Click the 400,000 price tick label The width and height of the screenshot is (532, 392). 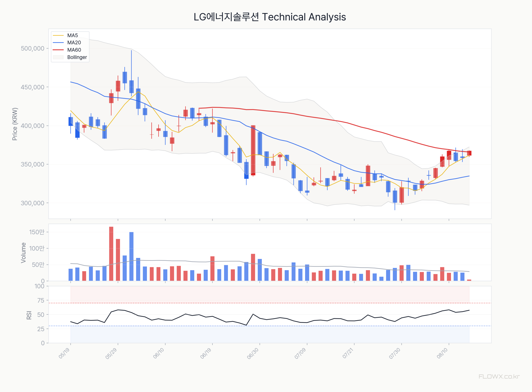coord(33,126)
